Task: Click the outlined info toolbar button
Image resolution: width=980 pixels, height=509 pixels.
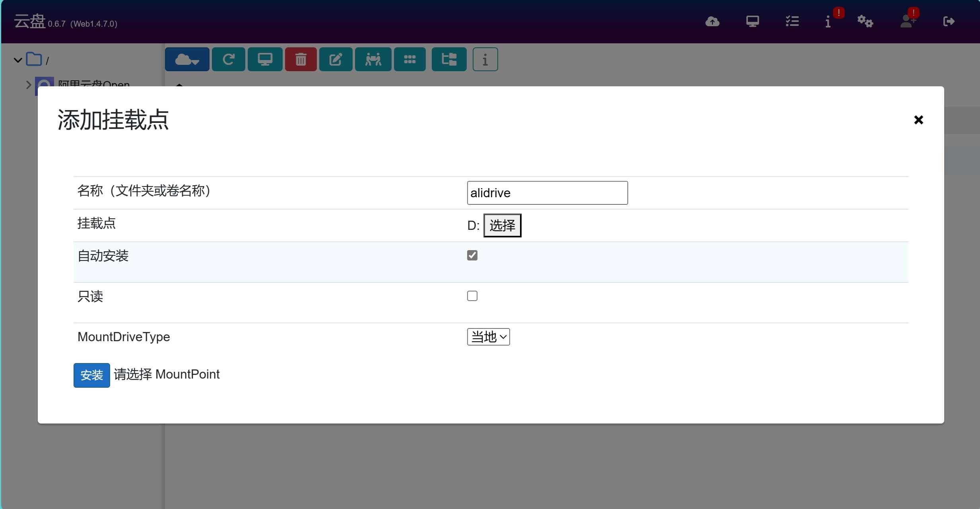Action: coord(485,59)
